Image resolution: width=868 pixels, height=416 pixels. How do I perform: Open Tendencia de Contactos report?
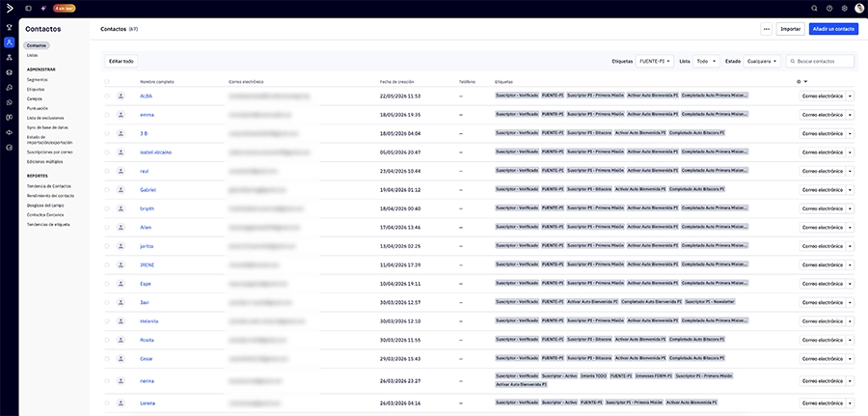pos(49,186)
